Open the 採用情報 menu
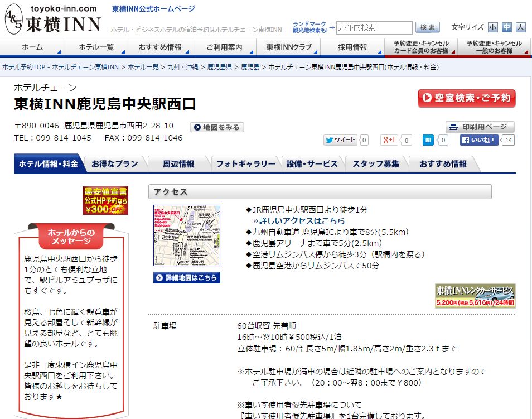Screen dimensions: 532x419 pos(352,47)
